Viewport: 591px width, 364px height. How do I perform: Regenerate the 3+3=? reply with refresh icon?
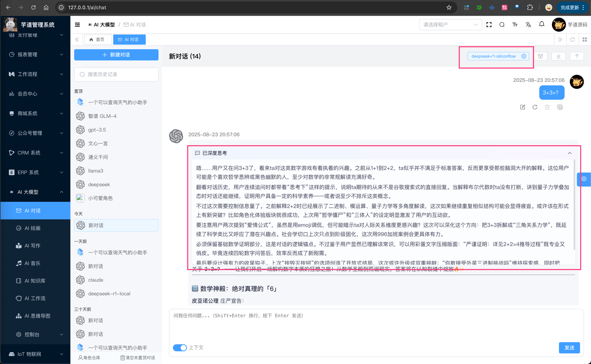coord(535,107)
